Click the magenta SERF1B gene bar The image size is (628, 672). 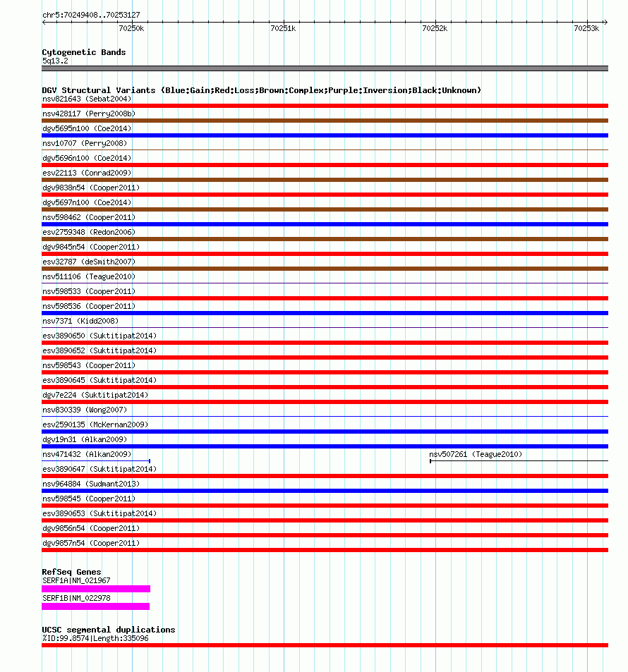click(96, 606)
